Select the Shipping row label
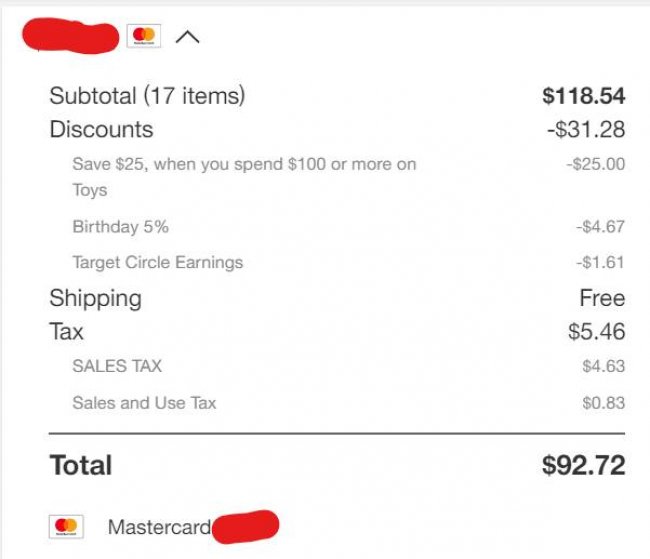The image size is (650, 559). pyautogui.click(x=95, y=298)
